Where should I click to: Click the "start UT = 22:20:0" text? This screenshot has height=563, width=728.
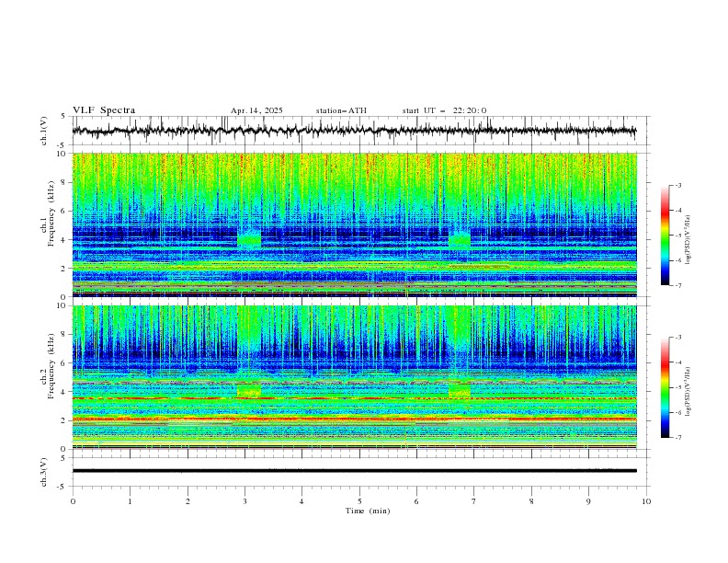point(444,110)
